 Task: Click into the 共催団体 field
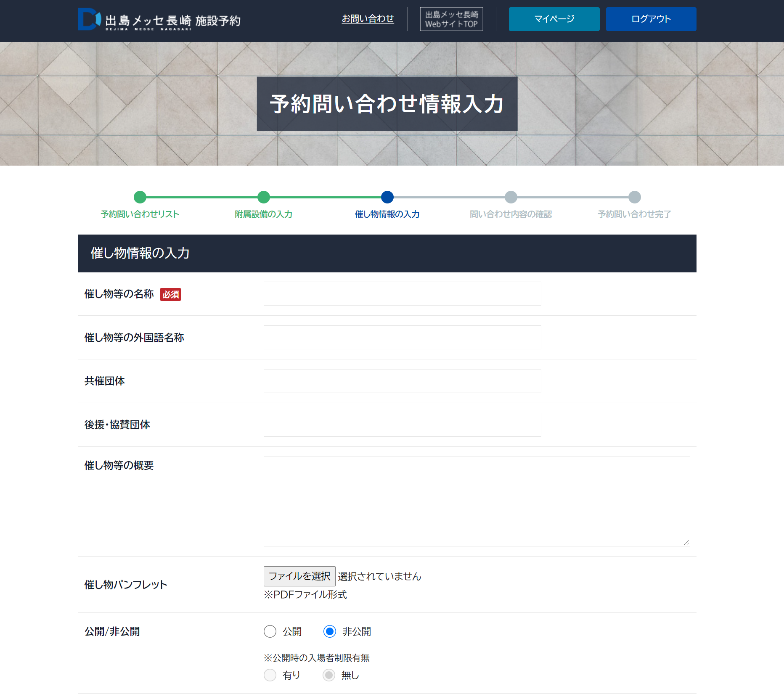(x=402, y=381)
